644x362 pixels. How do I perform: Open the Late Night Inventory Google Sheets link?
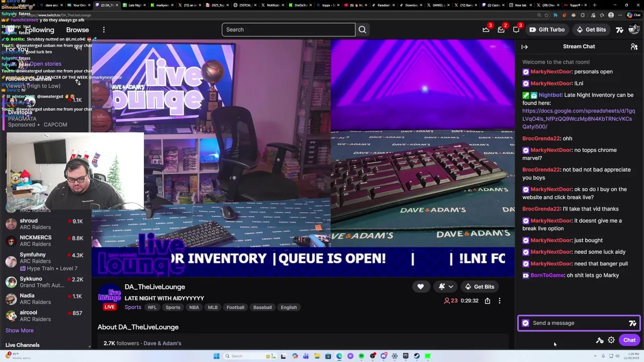point(579,119)
